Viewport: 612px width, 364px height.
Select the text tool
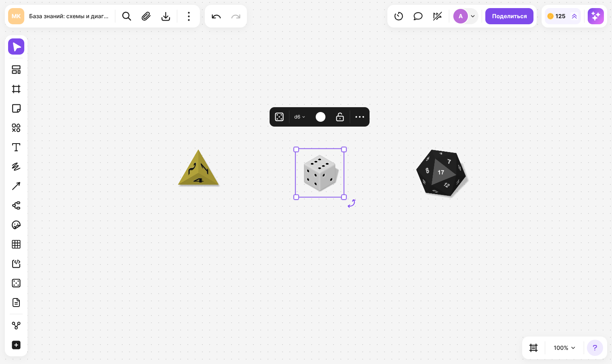[x=16, y=147]
